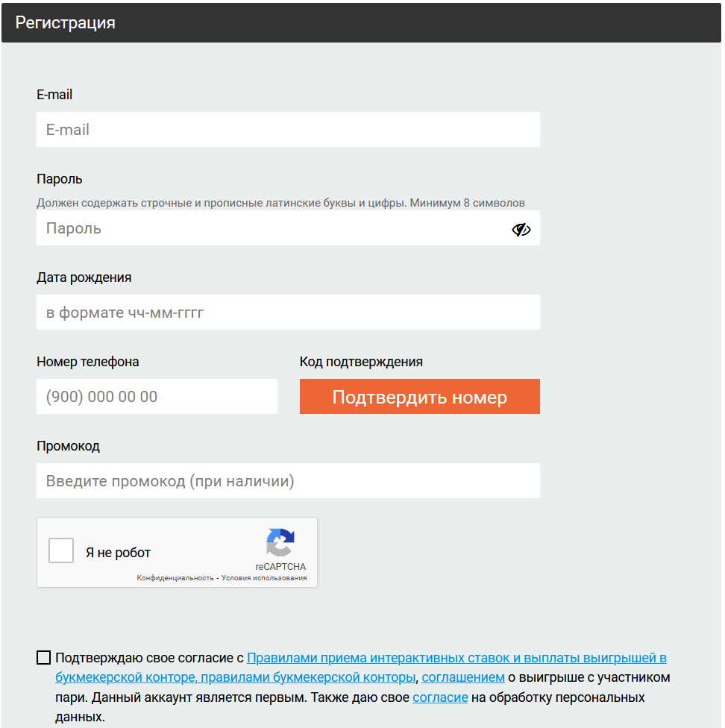Open the 'согласие' personal data link
The height and width of the screenshot is (728, 725).
(x=440, y=697)
